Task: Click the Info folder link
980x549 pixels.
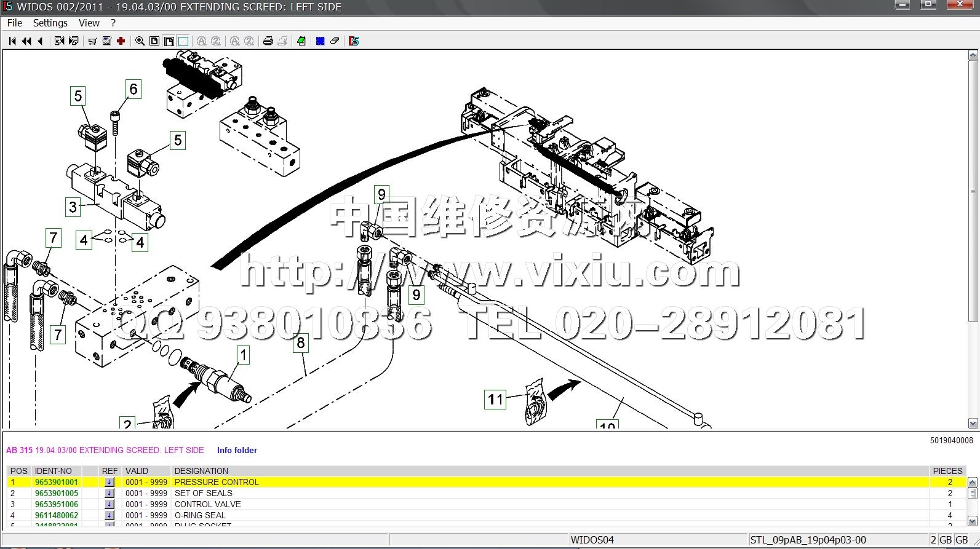Action: click(x=237, y=450)
